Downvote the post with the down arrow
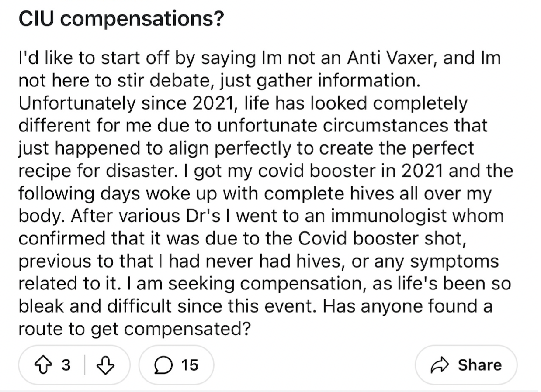This screenshot has width=541, height=392. (105, 365)
